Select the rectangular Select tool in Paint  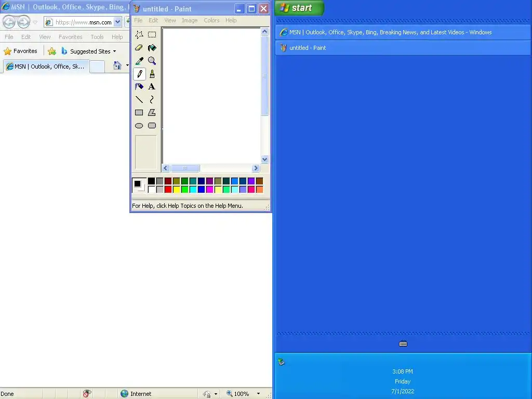click(x=152, y=35)
